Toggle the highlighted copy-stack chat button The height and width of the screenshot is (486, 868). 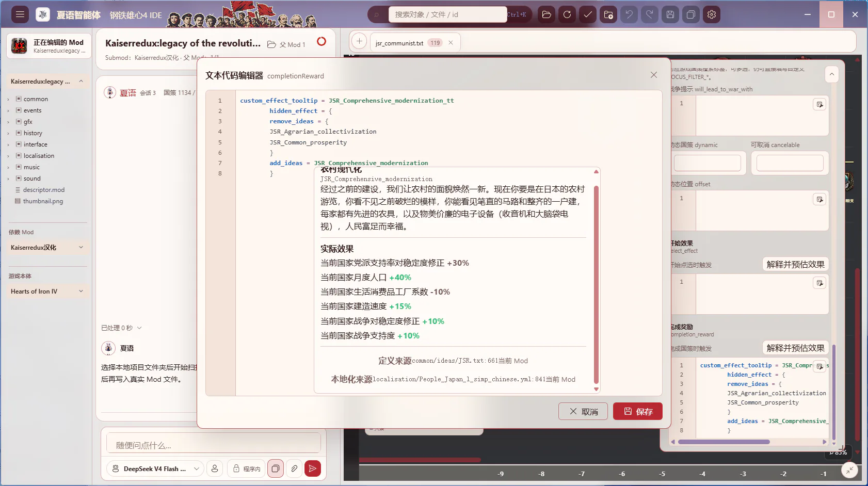[276, 468]
